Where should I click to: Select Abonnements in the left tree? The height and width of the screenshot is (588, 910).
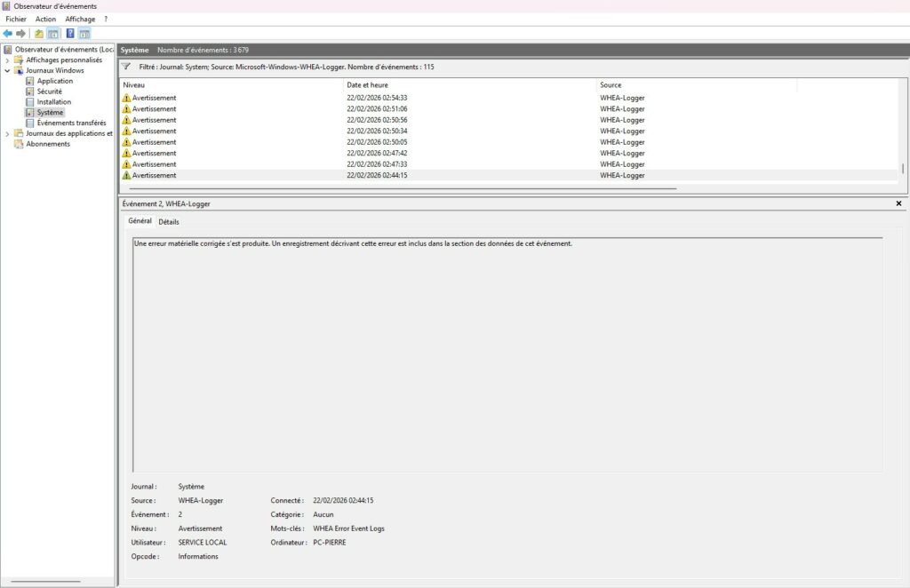pos(47,144)
